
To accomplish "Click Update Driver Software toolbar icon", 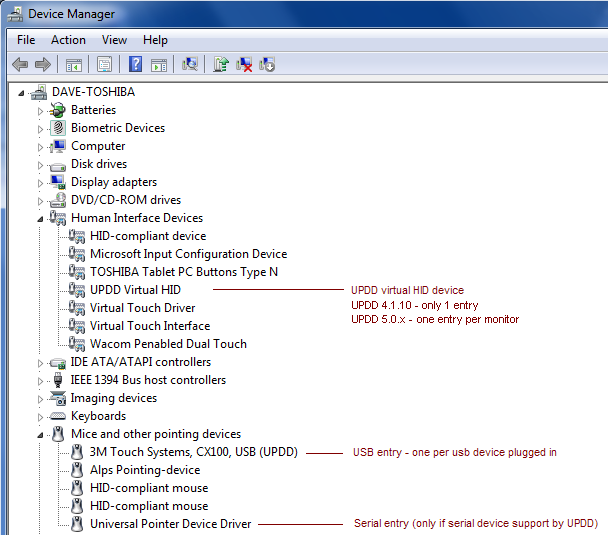I will 221,64.
